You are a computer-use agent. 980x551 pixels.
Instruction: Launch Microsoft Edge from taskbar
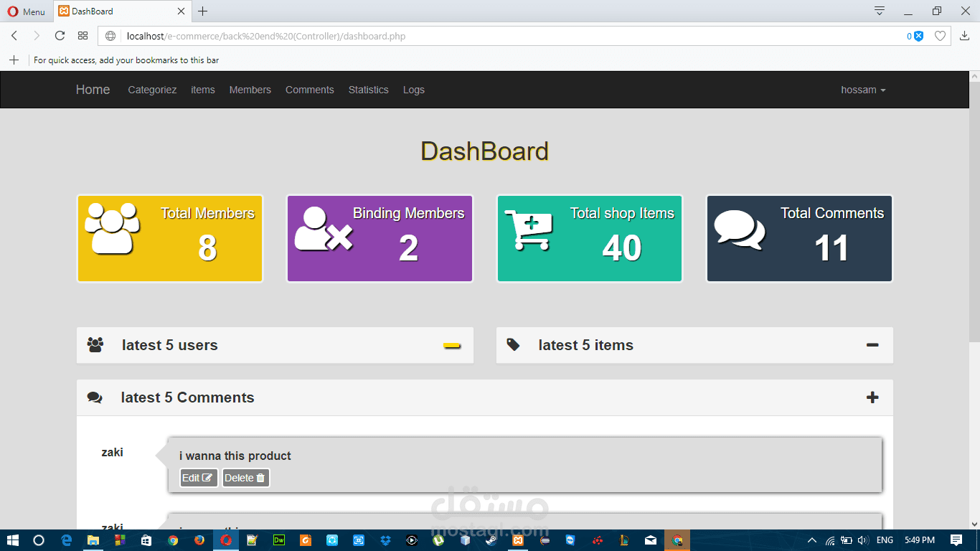tap(67, 540)
